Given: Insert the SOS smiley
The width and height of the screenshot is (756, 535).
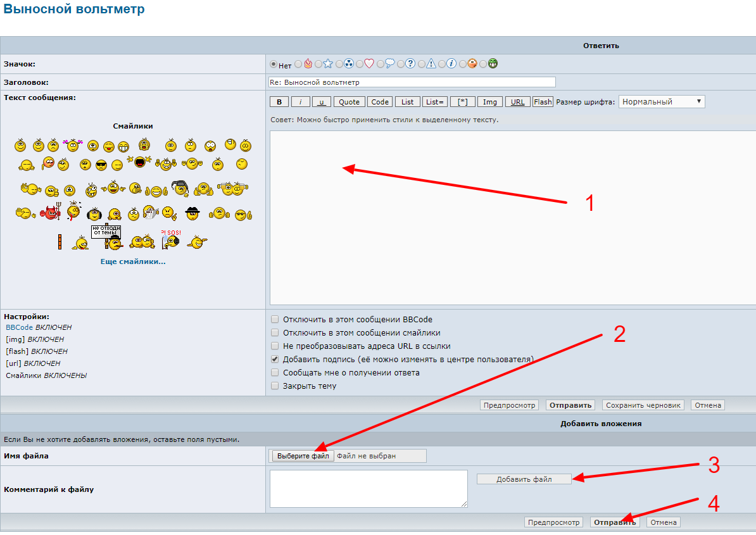Looking at the screenshot, I should pos(170,240).
